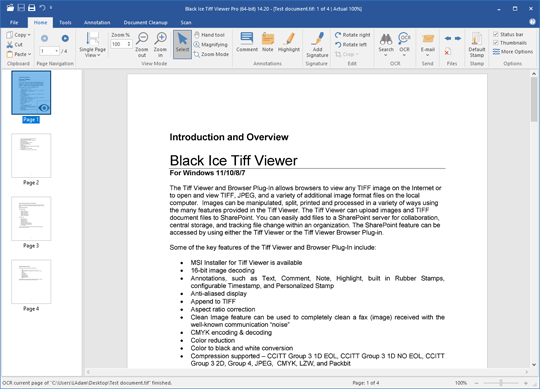Enable Zoom Mode tool
This screenshot has width=540, height=389.
[211, 54]
